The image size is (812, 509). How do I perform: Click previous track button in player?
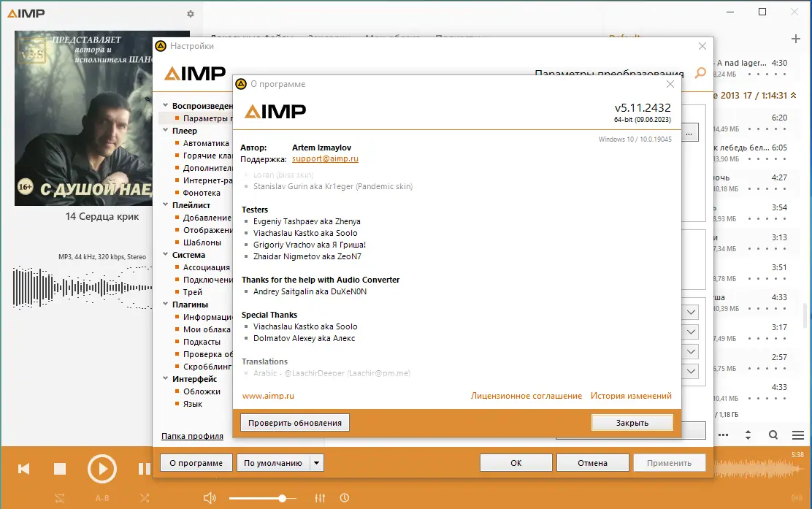[x=24, y=469]
